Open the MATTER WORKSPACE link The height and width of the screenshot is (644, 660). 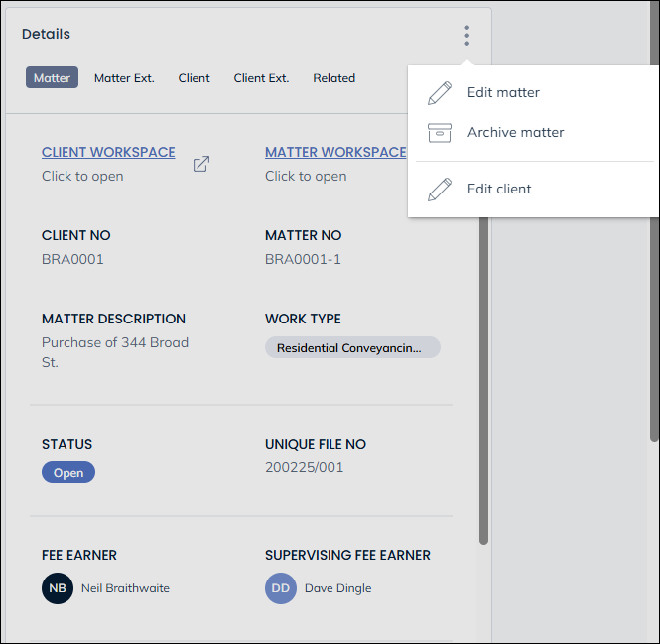click(335, 153)
